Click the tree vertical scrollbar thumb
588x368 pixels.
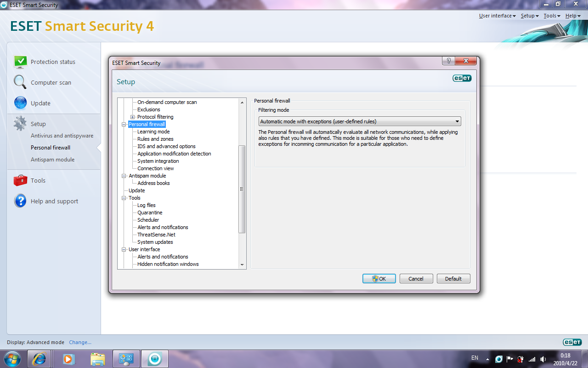click(242, 189)
